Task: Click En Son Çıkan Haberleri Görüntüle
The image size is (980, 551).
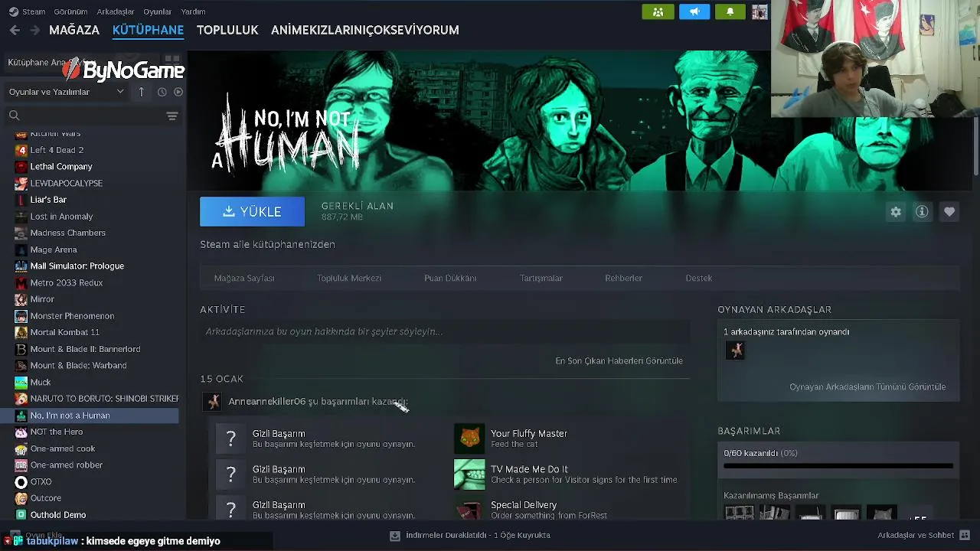Action: [x=619, y=360]
